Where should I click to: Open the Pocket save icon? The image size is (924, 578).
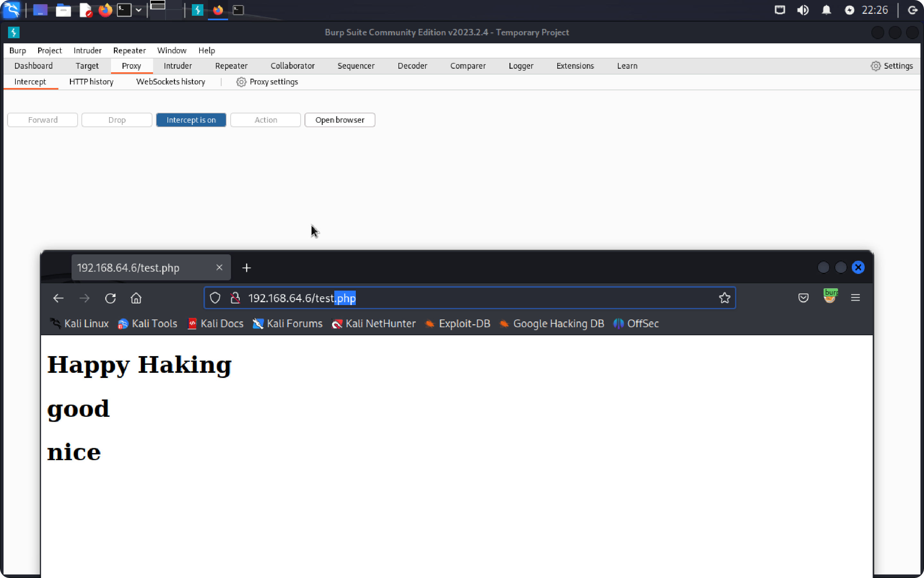(803, 298)
